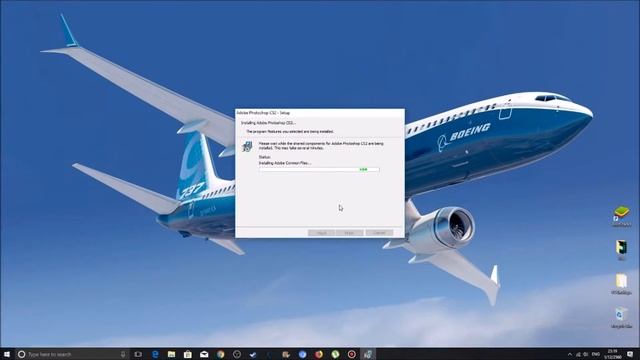Open the Mail app on taskbar
Screen dimensions: 640x360
pyautogui.click(x=204, y=354)
